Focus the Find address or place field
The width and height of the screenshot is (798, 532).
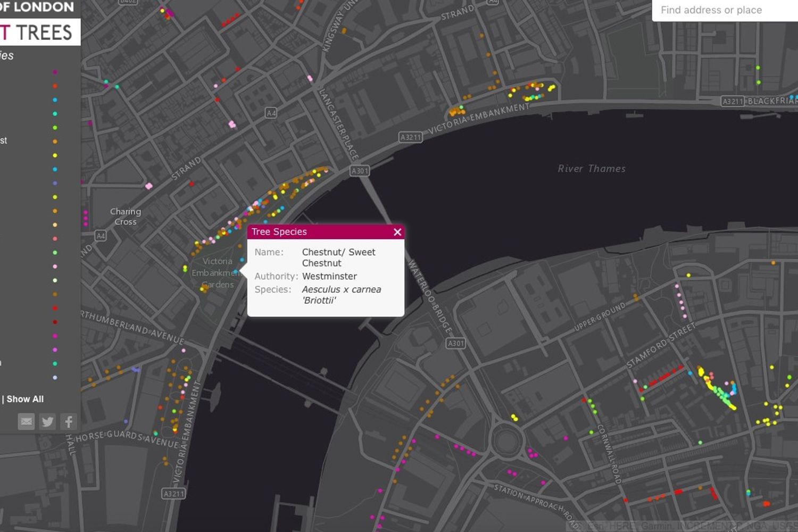(x=724, y=10)
